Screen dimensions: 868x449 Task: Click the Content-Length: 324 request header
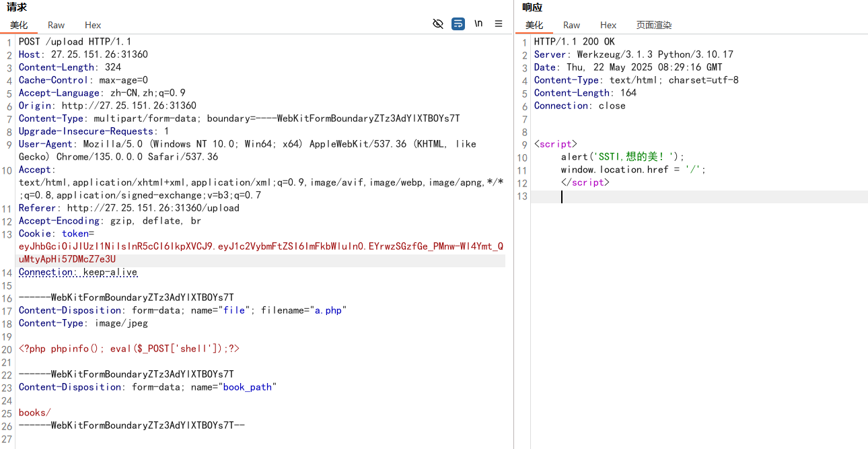click(70, 67)
